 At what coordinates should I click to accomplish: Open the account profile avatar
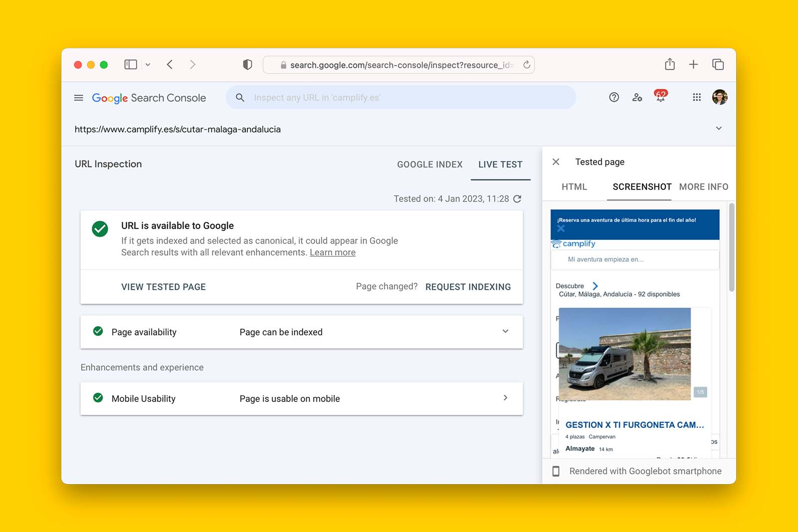pyautogui.click(x=720, y=97)
